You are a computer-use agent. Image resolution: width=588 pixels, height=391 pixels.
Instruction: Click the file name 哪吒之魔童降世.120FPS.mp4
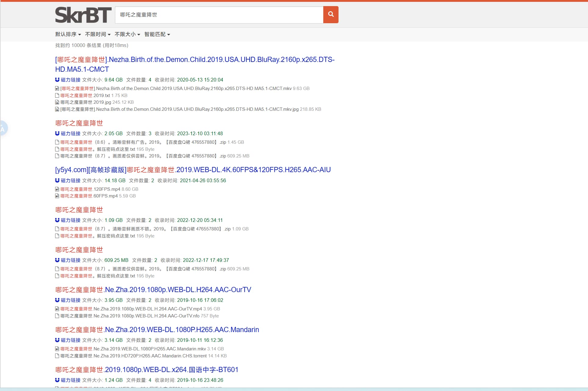tap(90, 189)
